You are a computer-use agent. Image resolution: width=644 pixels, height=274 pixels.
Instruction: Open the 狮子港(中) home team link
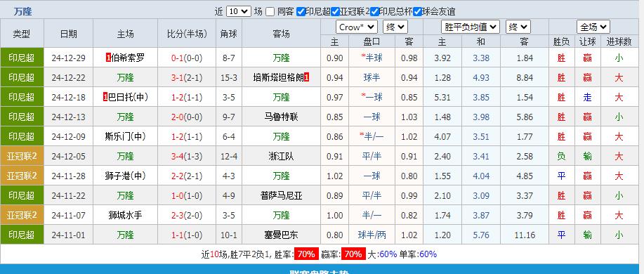click(125, 176)
